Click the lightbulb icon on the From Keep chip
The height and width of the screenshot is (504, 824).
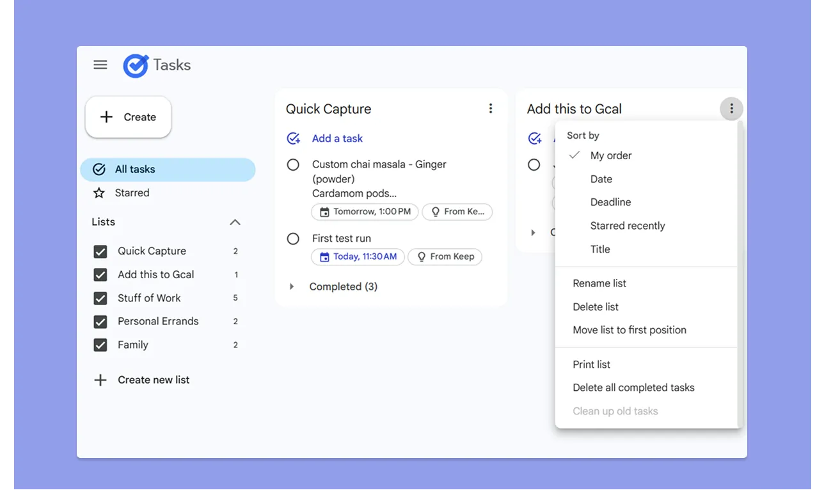pyautogui.click(x=422, y=256)
